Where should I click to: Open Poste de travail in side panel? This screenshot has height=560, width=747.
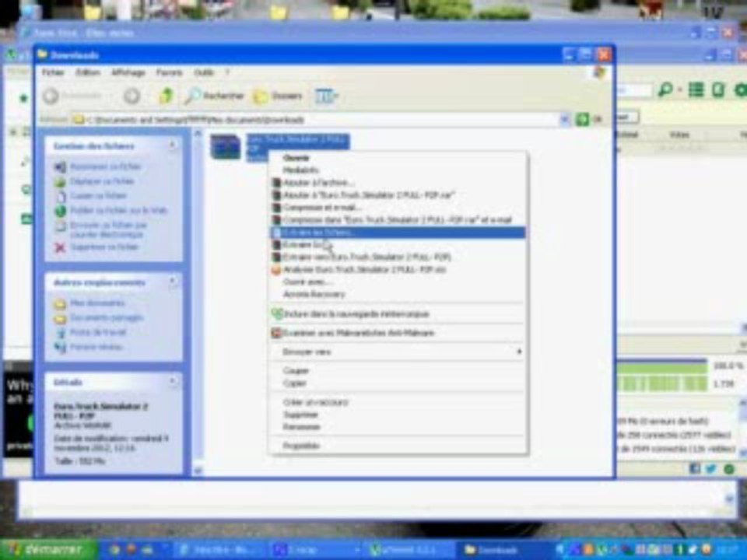coord(98,332)
